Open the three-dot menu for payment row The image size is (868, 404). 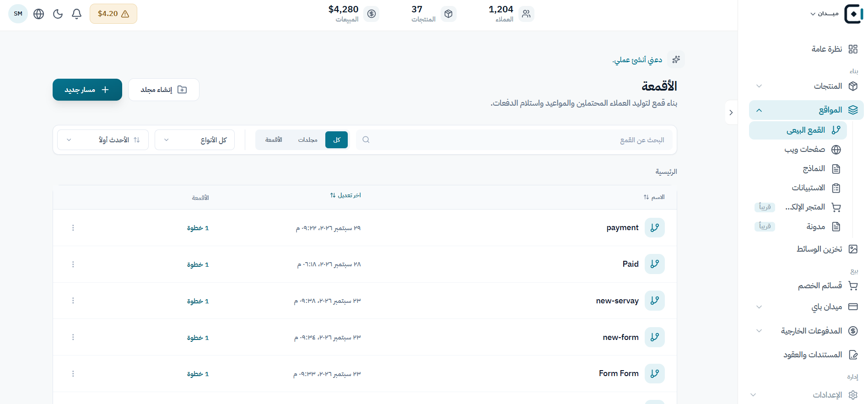click(73, 228)
